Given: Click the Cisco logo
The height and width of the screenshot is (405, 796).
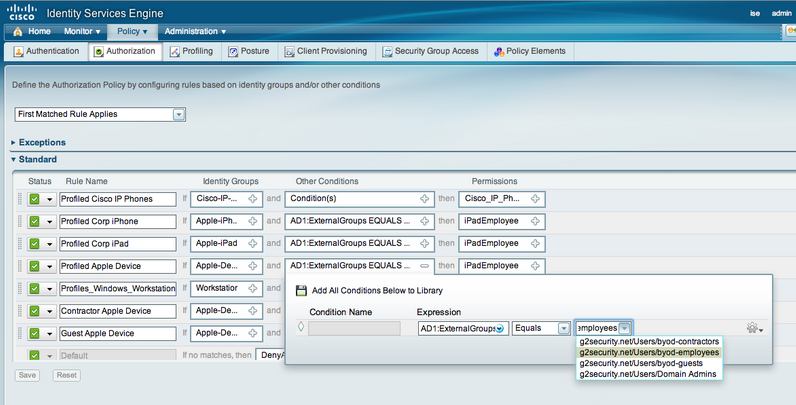Looking at the screenshot, I should click(x=22, y=12).
